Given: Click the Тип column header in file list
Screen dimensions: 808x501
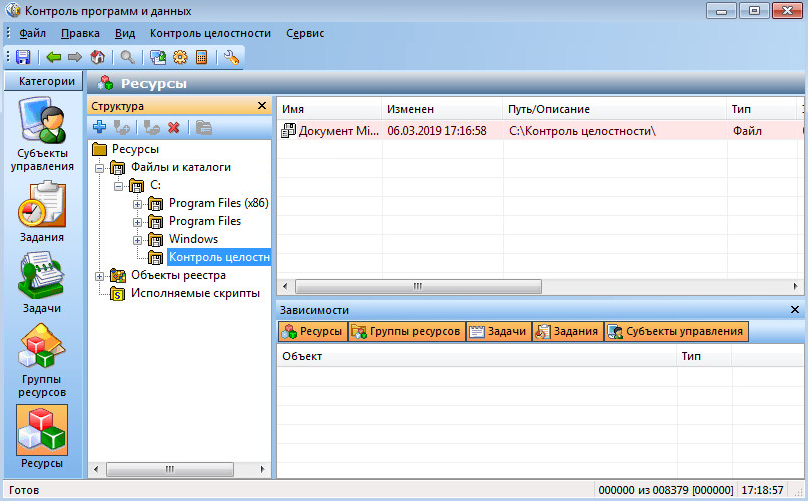Looking at the screenshot, I should pyautogui.click(x=762, y=109).
